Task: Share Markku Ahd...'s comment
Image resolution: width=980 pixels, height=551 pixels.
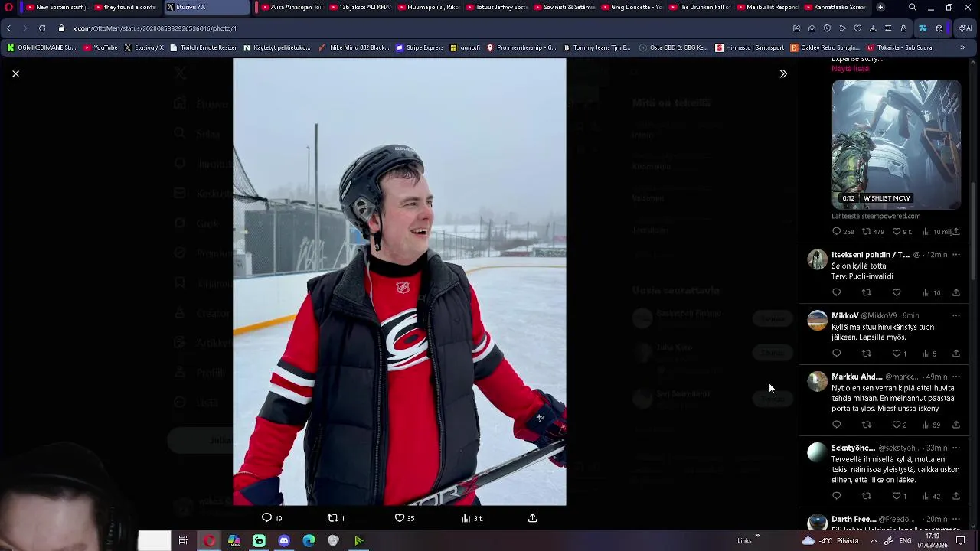Action: point(955,425)
